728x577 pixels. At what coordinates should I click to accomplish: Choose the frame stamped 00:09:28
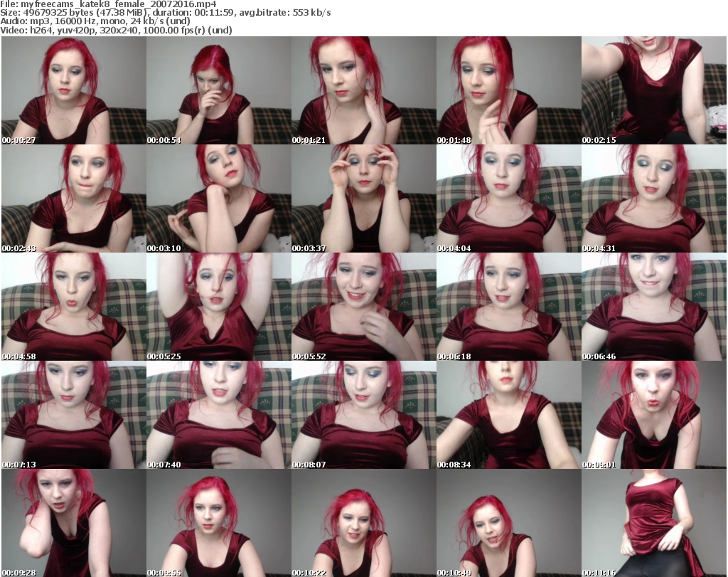point(74,523)
